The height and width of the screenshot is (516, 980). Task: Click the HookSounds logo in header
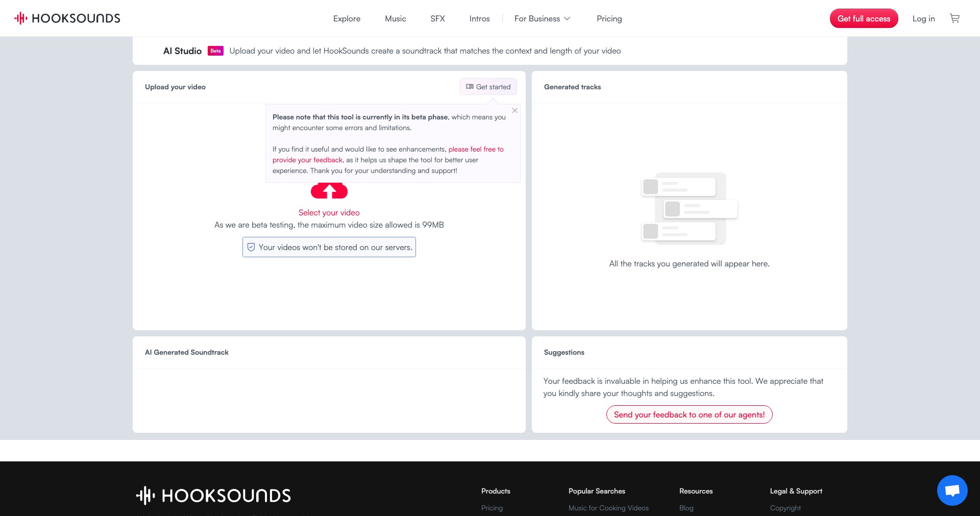coord(67,18)
